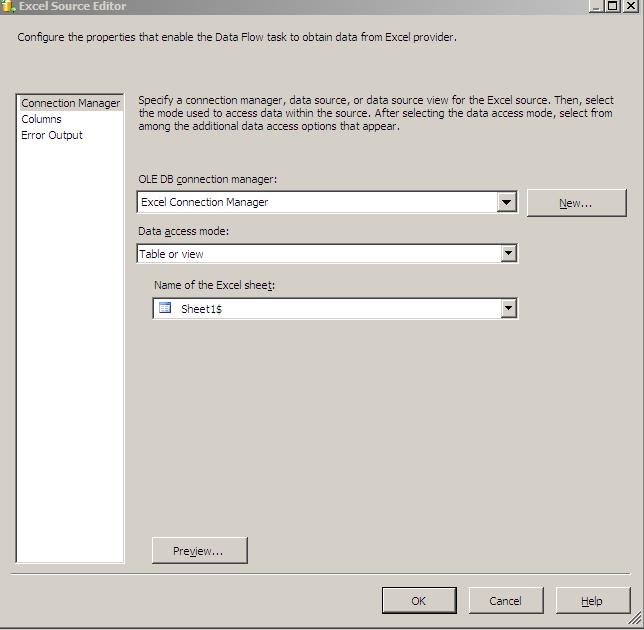Click the 'Data access mode:' label

pos(183,231)
